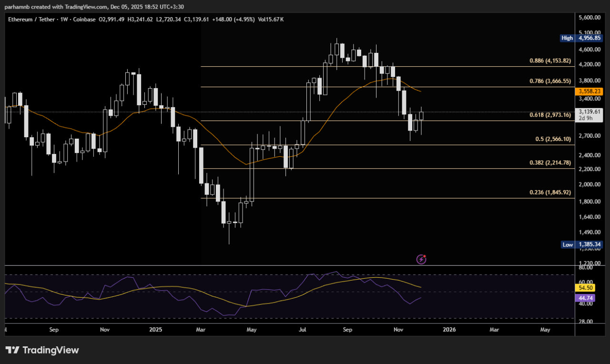Click the volume readout Vol15.67K
The width and height of the screenshot is (610, 364).
point(272,20)
